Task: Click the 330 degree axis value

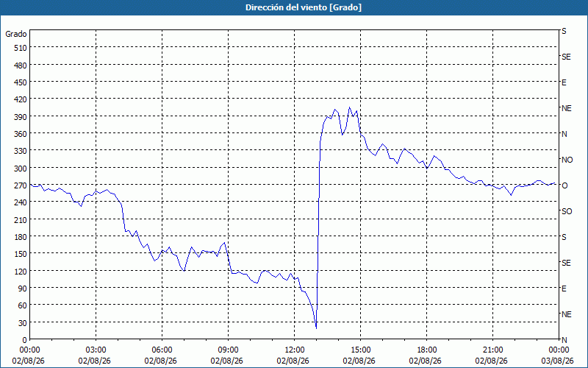Action: tap(21, 151)
